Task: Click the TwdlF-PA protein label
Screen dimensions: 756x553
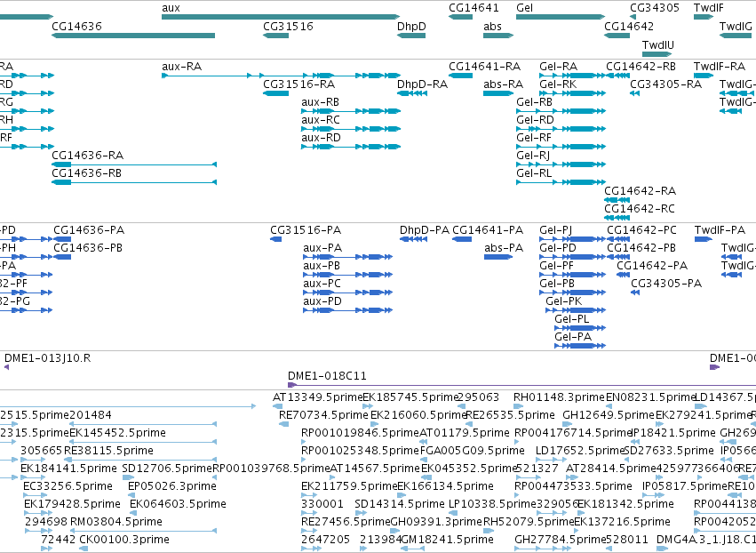Action: (x=720, y=229)
